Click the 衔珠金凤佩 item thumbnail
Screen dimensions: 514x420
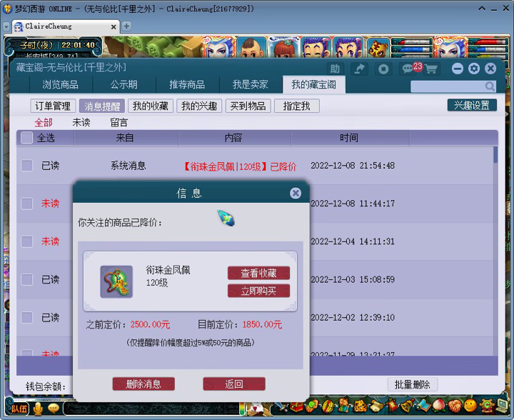click(x=116, y=281)
